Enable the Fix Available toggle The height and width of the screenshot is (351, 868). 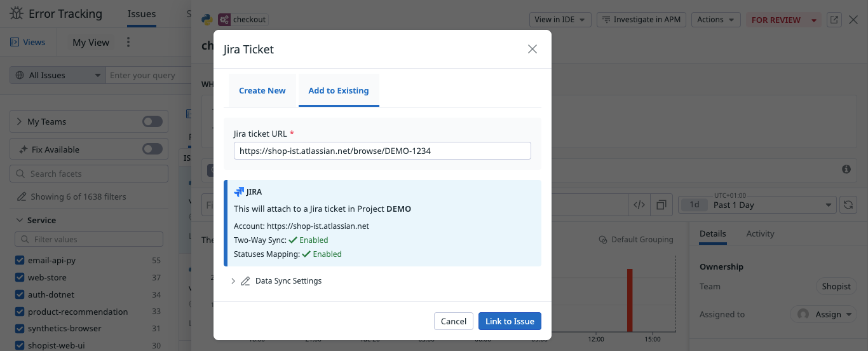[x=152, y=149]
